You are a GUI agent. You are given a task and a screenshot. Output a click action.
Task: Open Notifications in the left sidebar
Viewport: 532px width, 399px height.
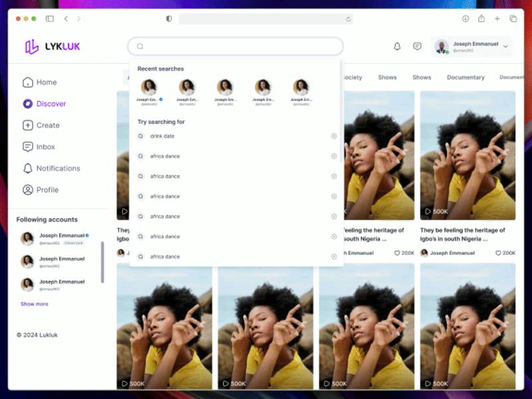pos(51,168)
